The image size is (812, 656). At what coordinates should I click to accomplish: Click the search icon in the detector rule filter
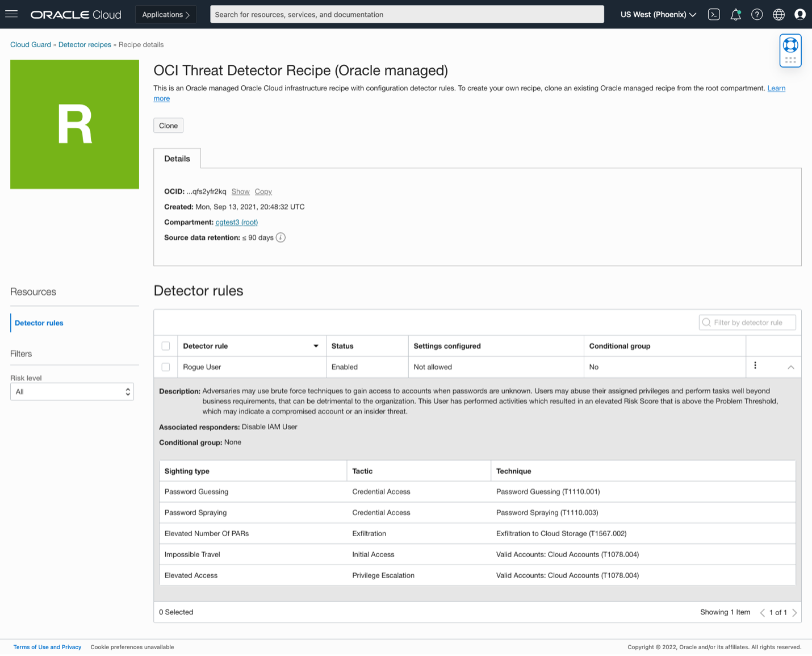click(706, 323)
